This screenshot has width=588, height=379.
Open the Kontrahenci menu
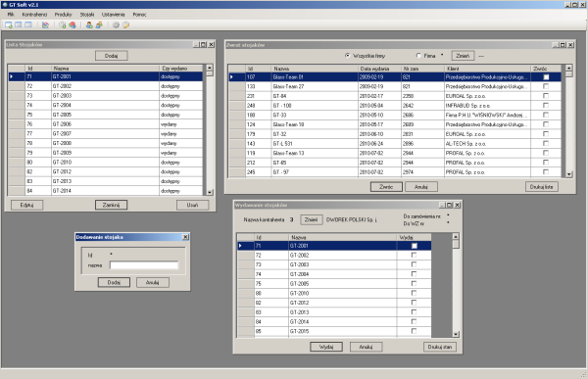tap(34, 15)
